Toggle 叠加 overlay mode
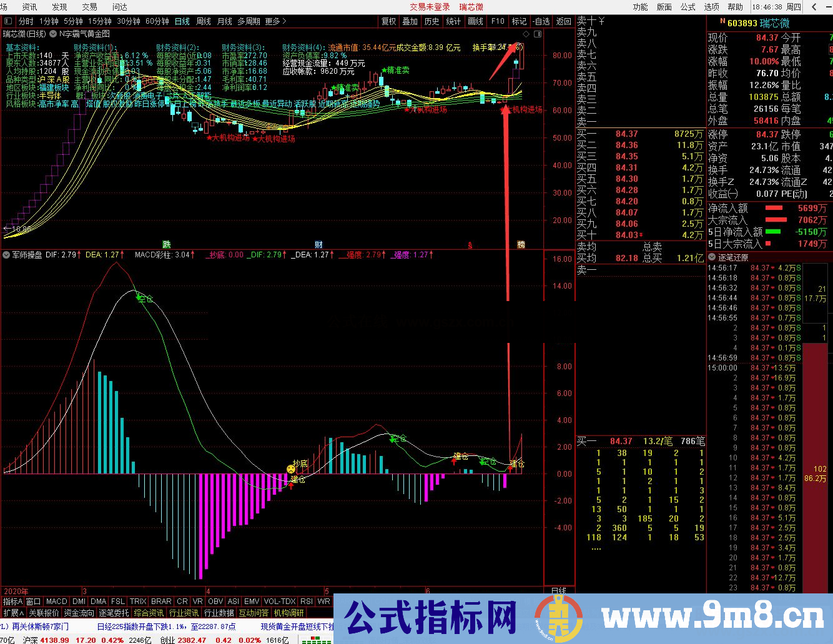Viewport: 833px width, 644px height. (410, 21)
